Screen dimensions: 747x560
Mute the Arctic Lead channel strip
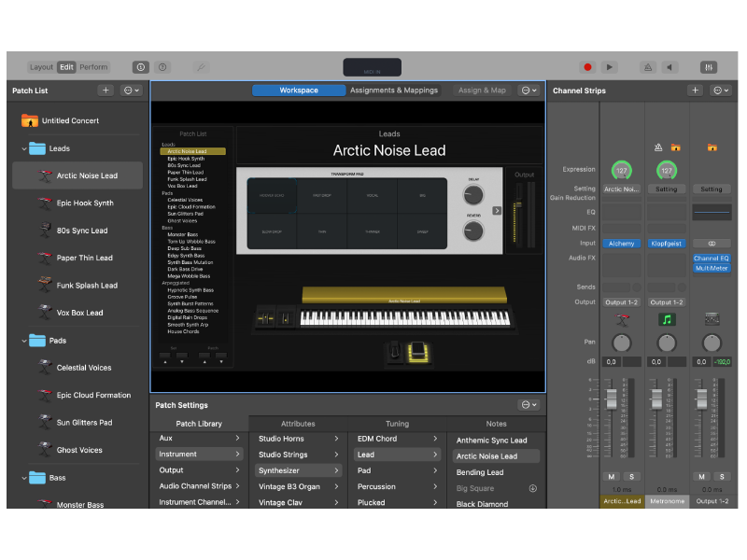pyautogui.click(x=612, y=477)
